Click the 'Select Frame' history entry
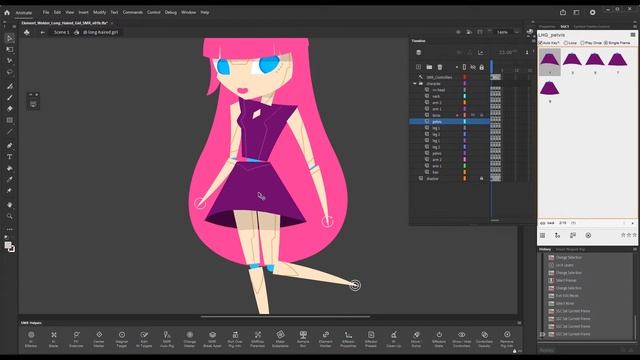640x360 pixels. click(566, 280)
